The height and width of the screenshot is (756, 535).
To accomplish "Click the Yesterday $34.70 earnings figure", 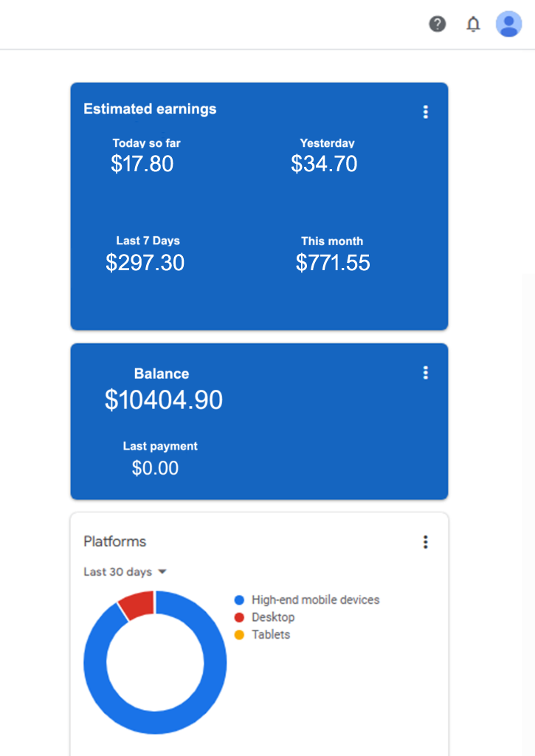I will pos(324,164).
